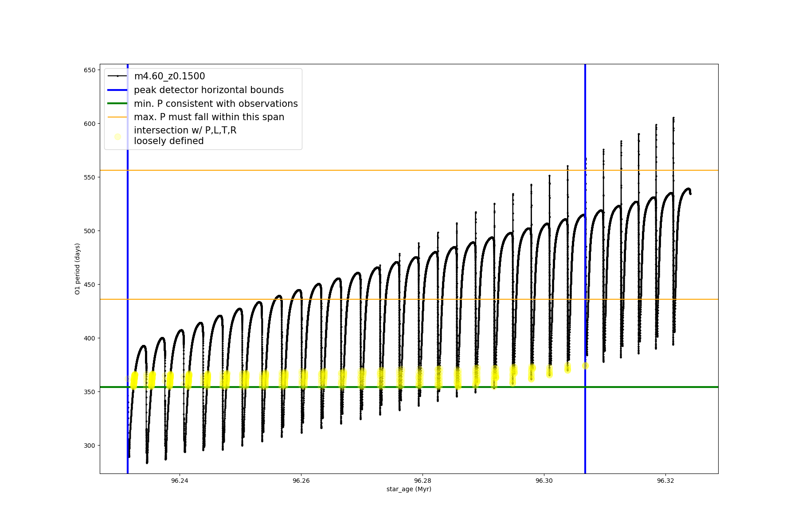Click 'min. P consistent with observations' legend text
The height and width of the screenshot is (532, 798).
215,104
